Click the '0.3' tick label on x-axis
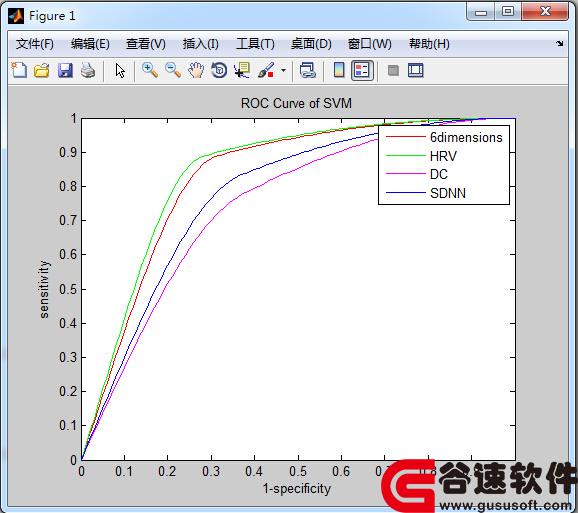This screenshot has width=578, height=513. click(x=211, y=471)
